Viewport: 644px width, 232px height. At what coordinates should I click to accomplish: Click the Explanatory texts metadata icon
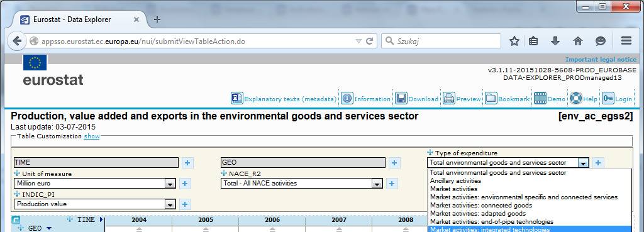tap(237, 99)
